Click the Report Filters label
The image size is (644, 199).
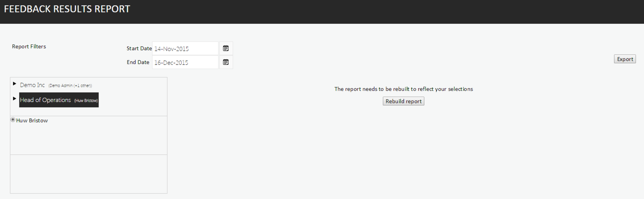click(x=29, y=47)
